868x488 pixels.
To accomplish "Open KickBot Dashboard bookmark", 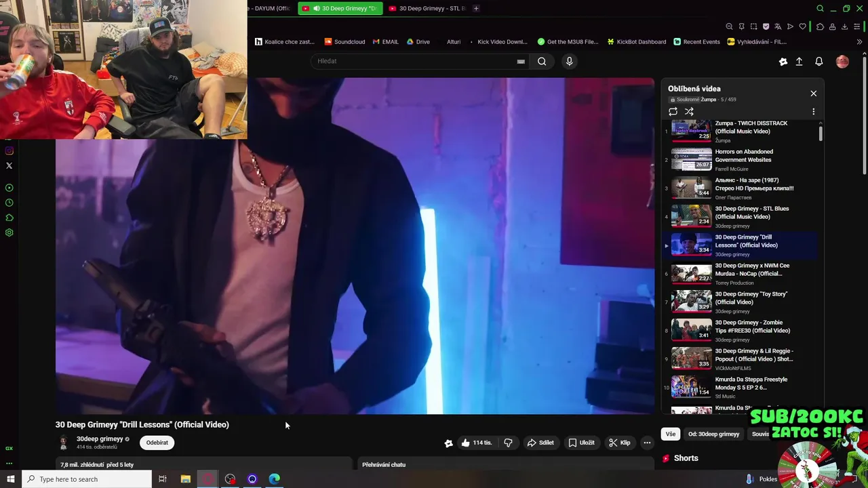I will pyautogui.click(x=636, y=41).
